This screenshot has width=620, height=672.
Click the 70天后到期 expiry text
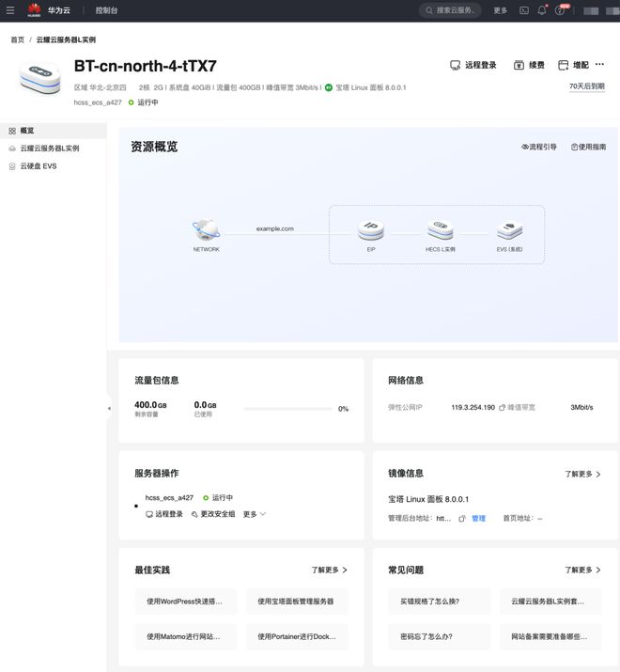(586, 86)
